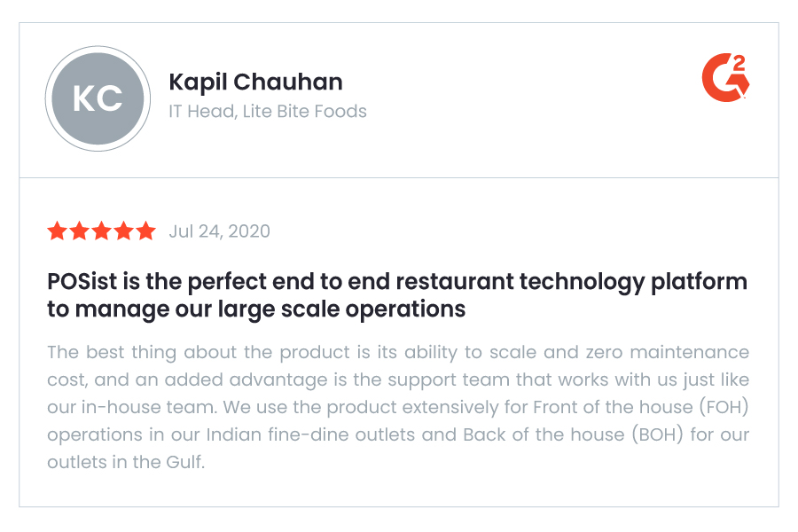The image size is (798, 532).
Task: Select the first rating star
Action: coord(57,231)
